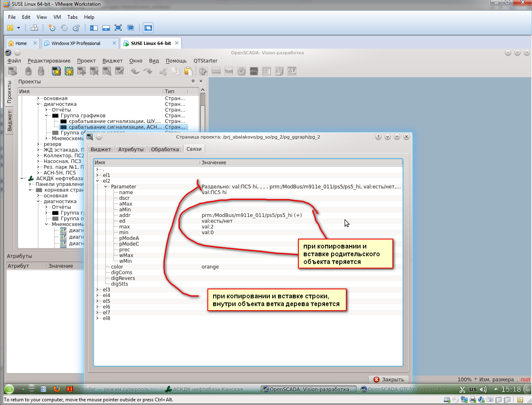The width and height of the screenshot is (532, 405).
Task: Click the paste clipboard icon in OpenSCADA toolbar
Action: pyautogui.click(x=188, y=72)
